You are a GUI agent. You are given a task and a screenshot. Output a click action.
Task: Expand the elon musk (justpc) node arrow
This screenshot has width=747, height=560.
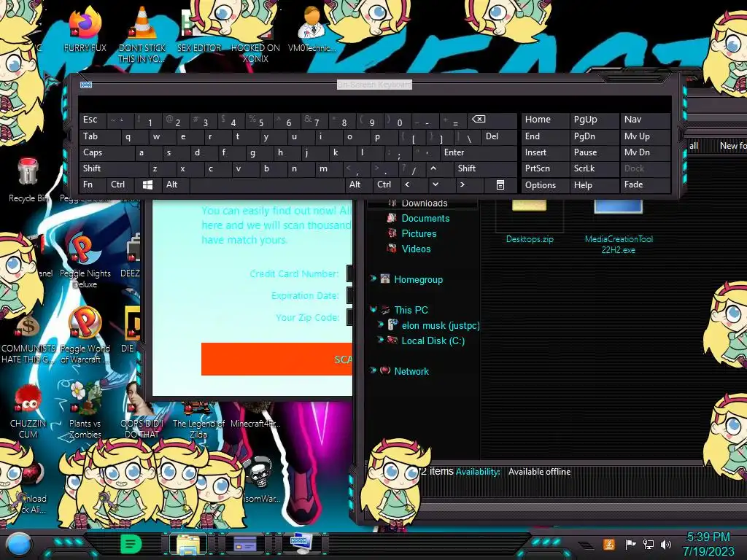(380, 324)
